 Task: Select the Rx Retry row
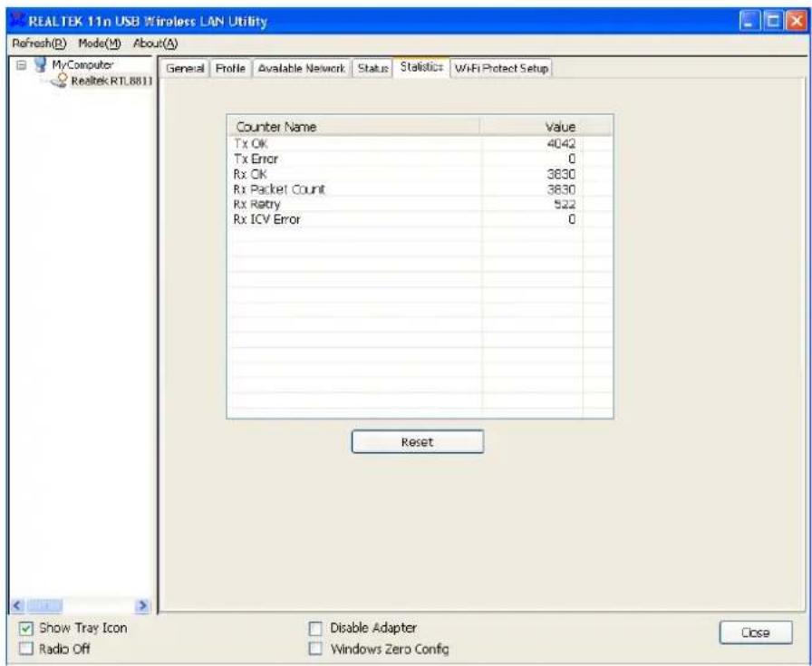pos(420,204)
